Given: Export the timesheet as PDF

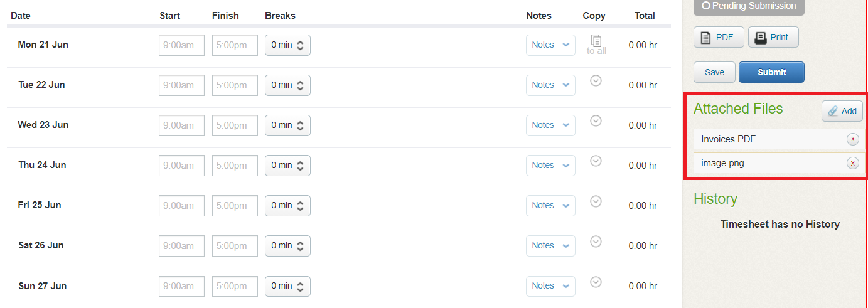Looking at the screenshot, I should [718, 37].
